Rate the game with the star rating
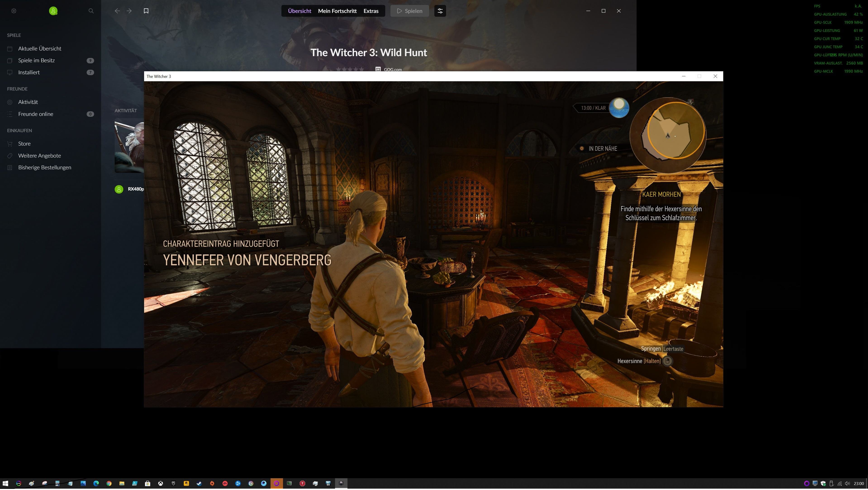 [x=350, y=69]
